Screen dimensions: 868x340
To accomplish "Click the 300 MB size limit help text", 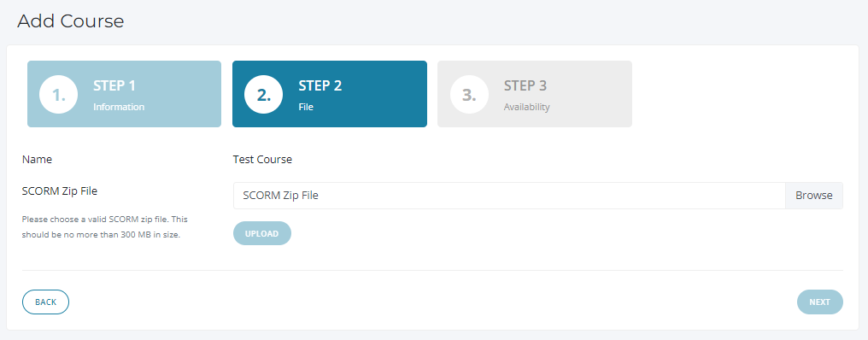I will 104,227.
